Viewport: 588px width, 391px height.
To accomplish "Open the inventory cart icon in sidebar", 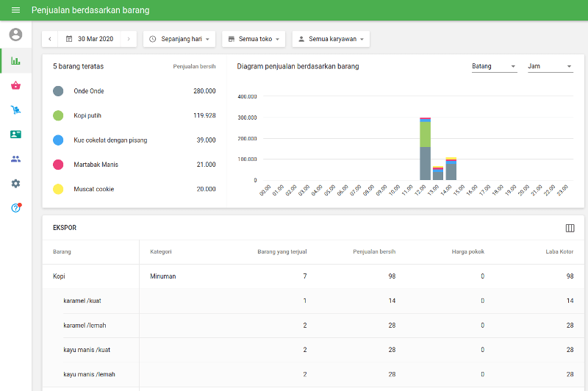I will click(15, 110).
